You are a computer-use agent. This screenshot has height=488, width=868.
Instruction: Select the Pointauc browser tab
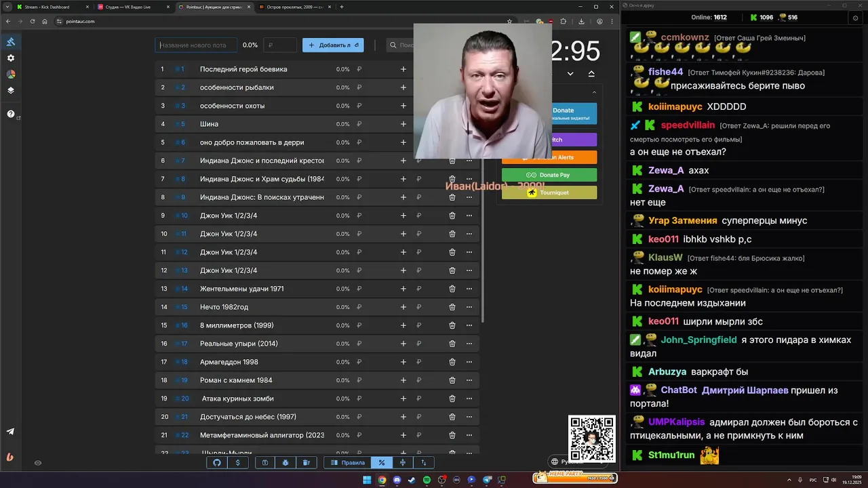click(x=214, y=7)
